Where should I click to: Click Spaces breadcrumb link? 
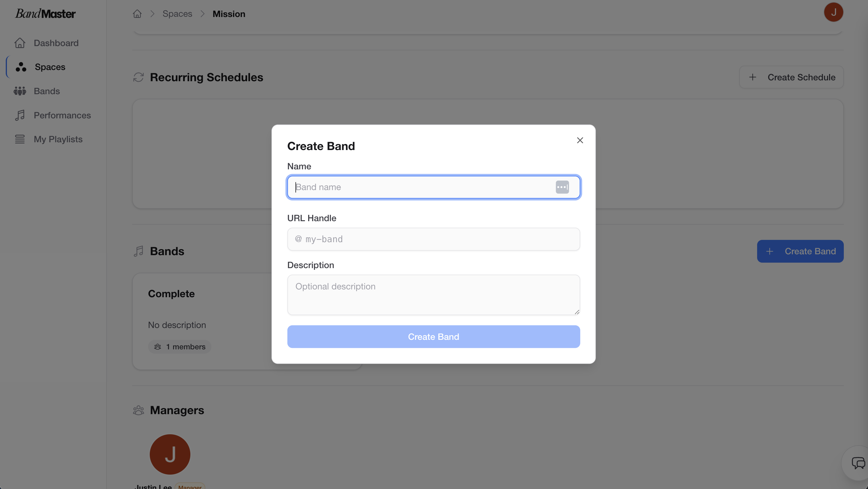click(x=177, y=14)
